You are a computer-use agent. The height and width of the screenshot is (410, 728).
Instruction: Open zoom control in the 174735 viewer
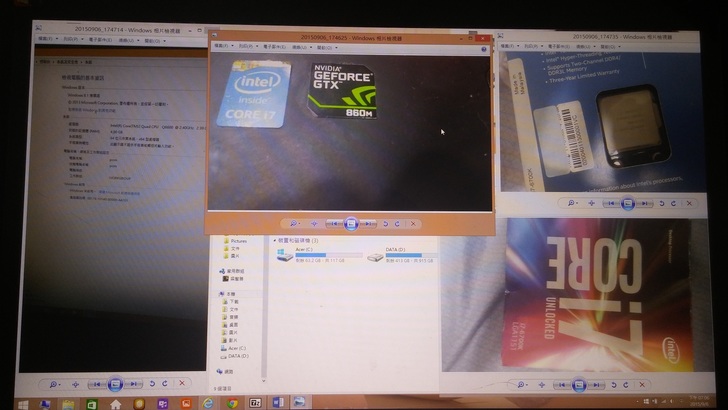(x=571, y=203)
